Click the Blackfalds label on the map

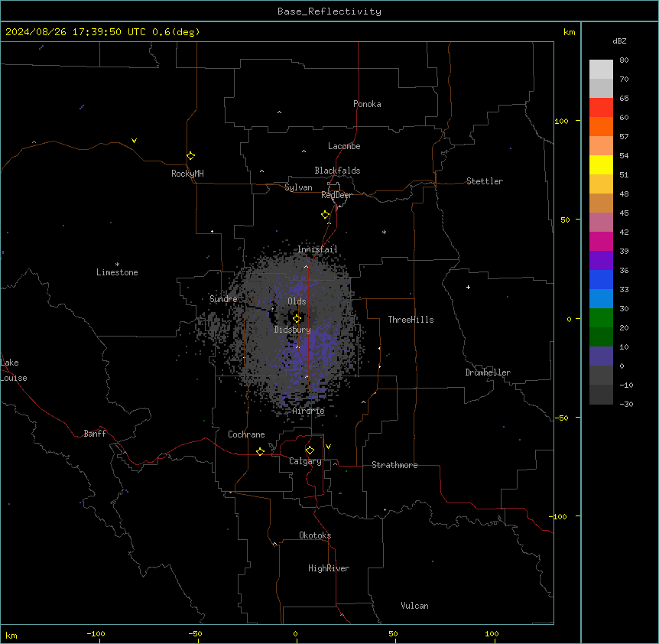[337, 171]
